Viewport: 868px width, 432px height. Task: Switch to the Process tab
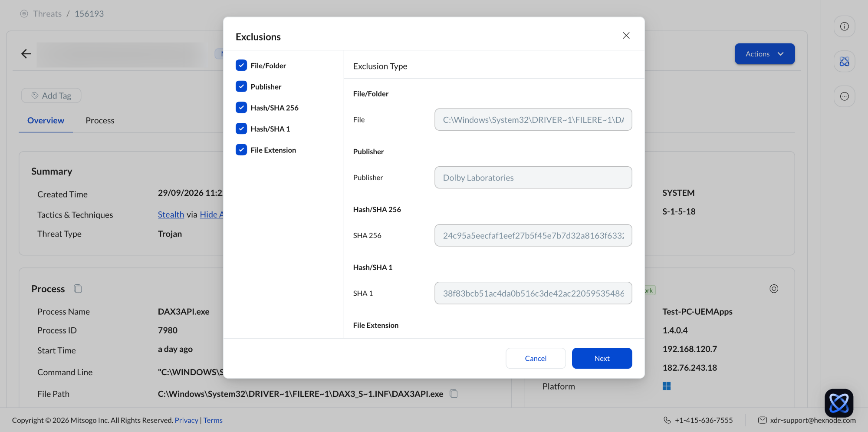(x=100, y=120)
